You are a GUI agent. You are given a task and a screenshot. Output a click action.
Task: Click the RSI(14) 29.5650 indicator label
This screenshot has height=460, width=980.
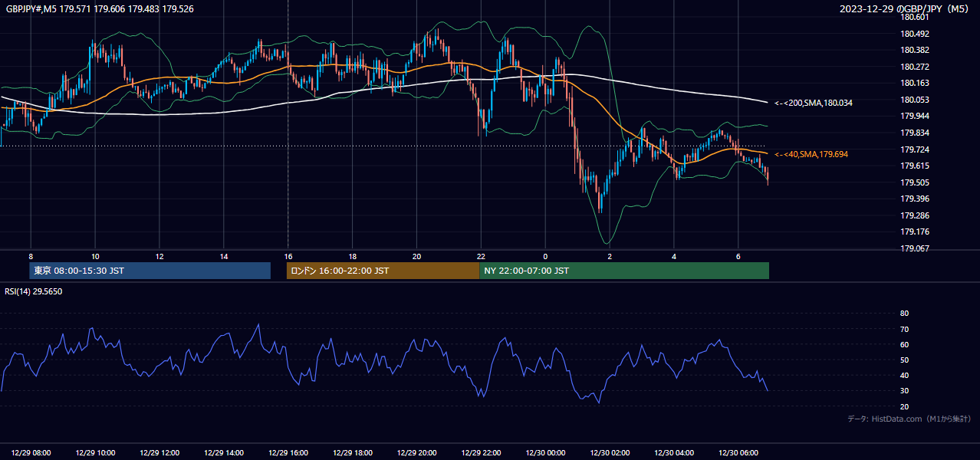(x=34, y=291)
